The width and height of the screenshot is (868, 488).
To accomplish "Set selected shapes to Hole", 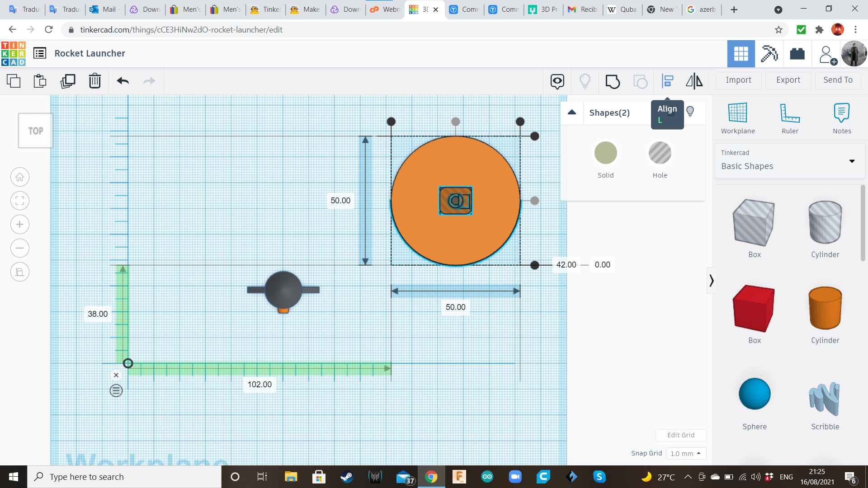I will pos(660,153).
